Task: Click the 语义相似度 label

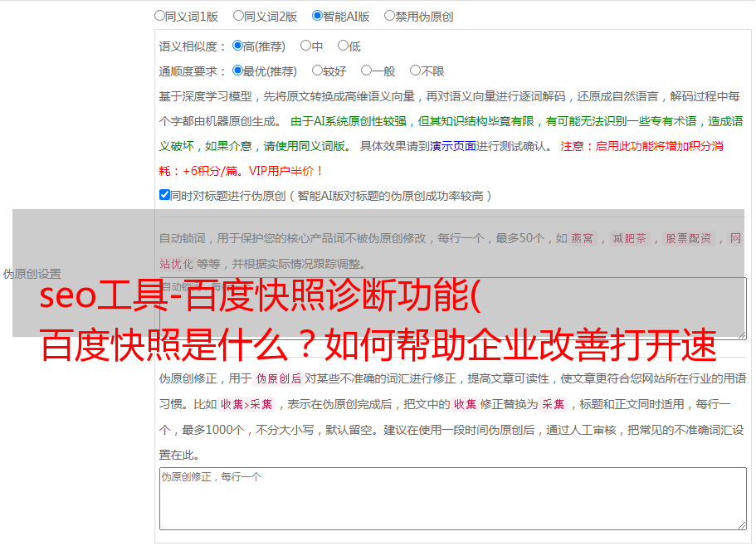Action: pyautogui.click(x=193, y=46)
